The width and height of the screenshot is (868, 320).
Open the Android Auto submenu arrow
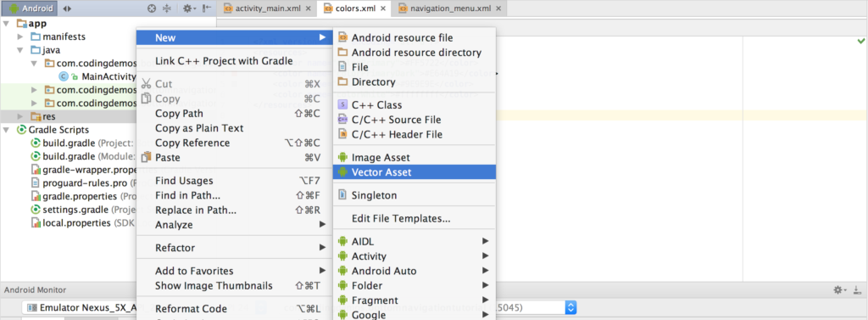(486, 271)
